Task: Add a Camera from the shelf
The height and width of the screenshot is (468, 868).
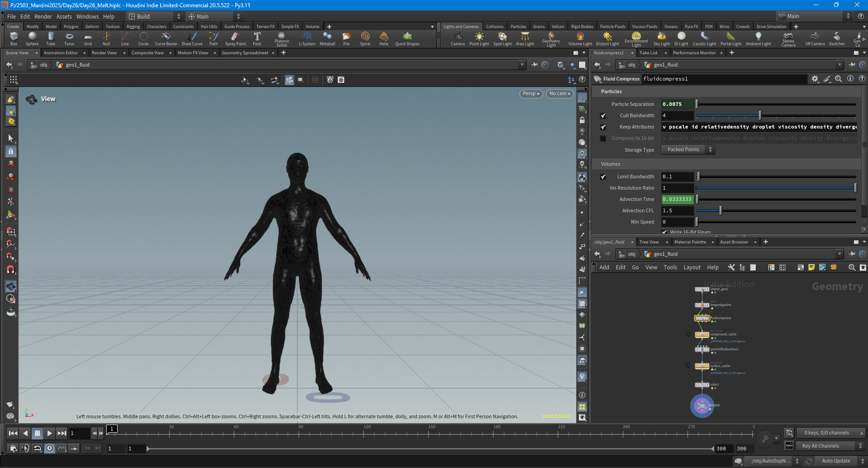Action: pyautogui.click(x=458, y=38)
